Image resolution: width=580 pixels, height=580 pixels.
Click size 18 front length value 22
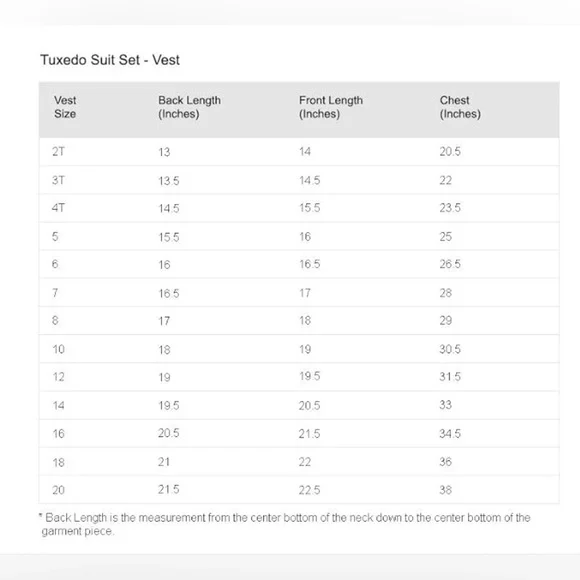305,462
